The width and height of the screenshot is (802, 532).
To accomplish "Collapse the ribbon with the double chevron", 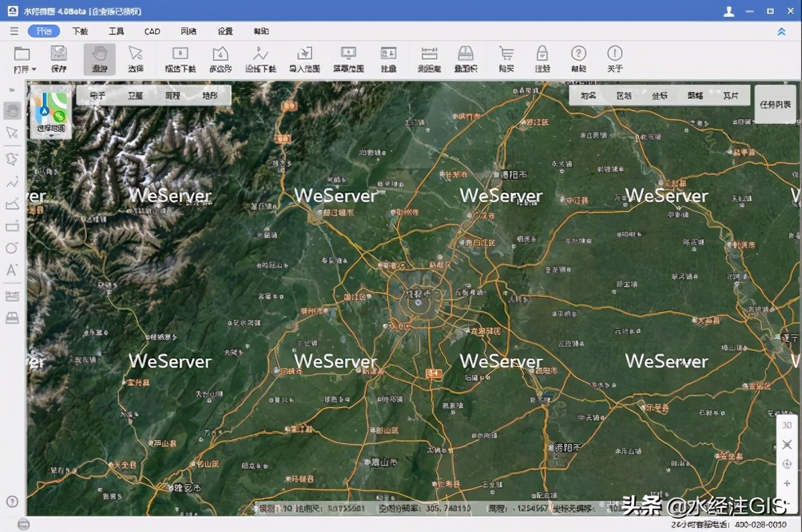I will pyautogui.click(x=781, y=31).
